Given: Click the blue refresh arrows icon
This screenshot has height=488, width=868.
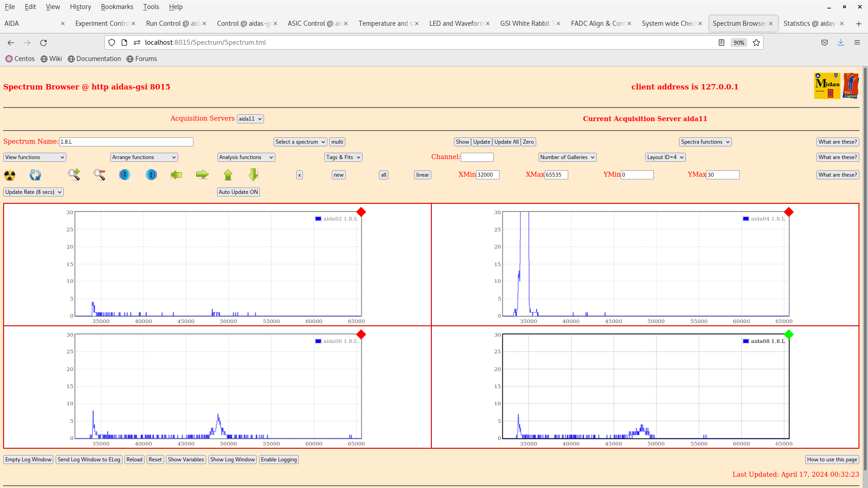Looking at the screenshot, I should tap(35, 175).
